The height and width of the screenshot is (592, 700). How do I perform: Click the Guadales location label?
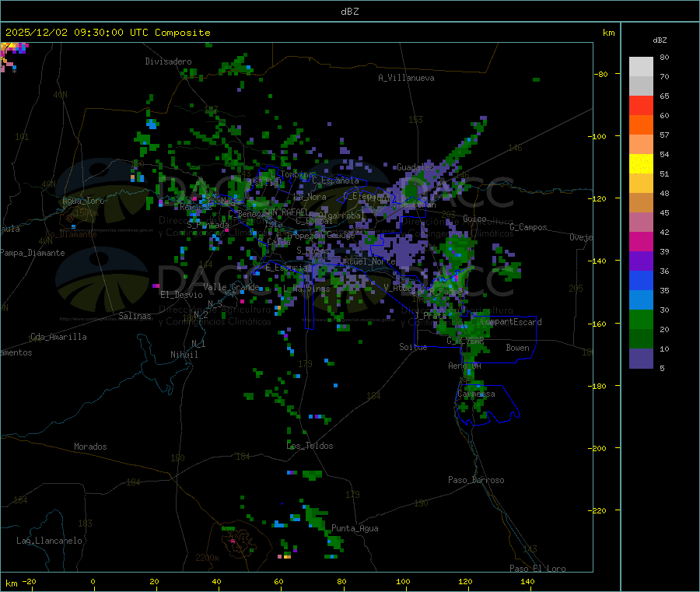[x=415, y=167]
